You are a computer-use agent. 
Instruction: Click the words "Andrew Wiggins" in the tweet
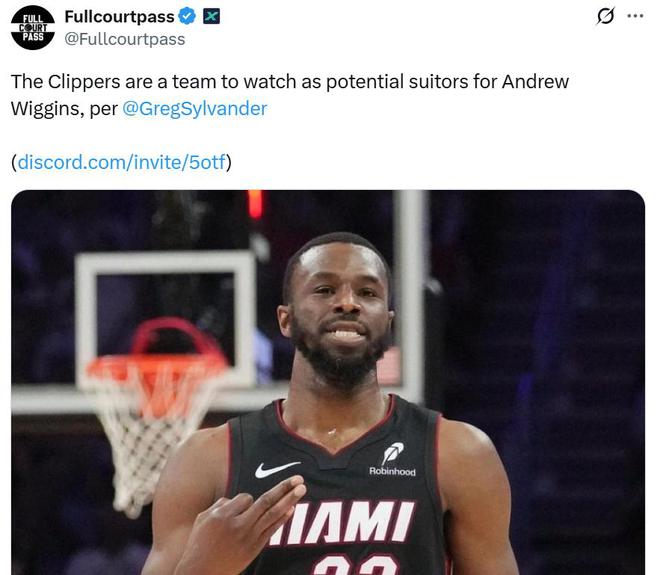(x=290, y=95)
